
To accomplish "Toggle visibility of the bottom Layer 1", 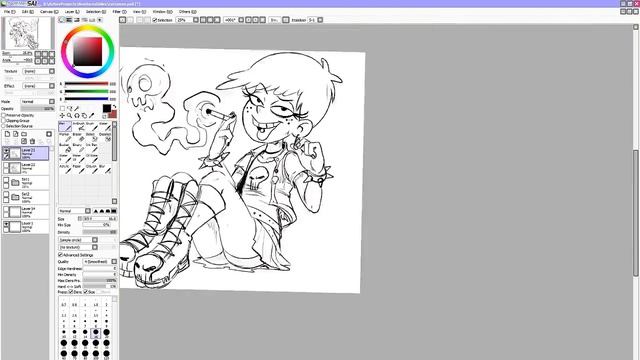I will (x=6, y=224).
